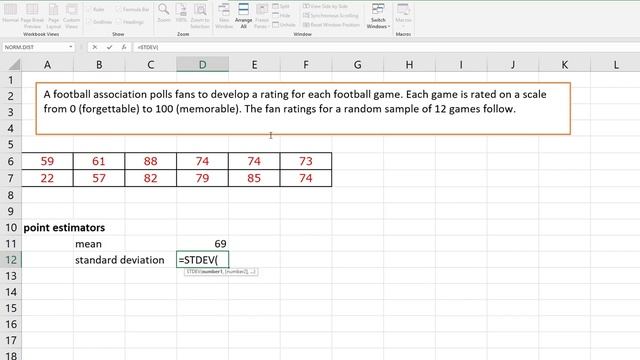
Task: Click cell E7 with value 85
Action: tap(254, 178)
